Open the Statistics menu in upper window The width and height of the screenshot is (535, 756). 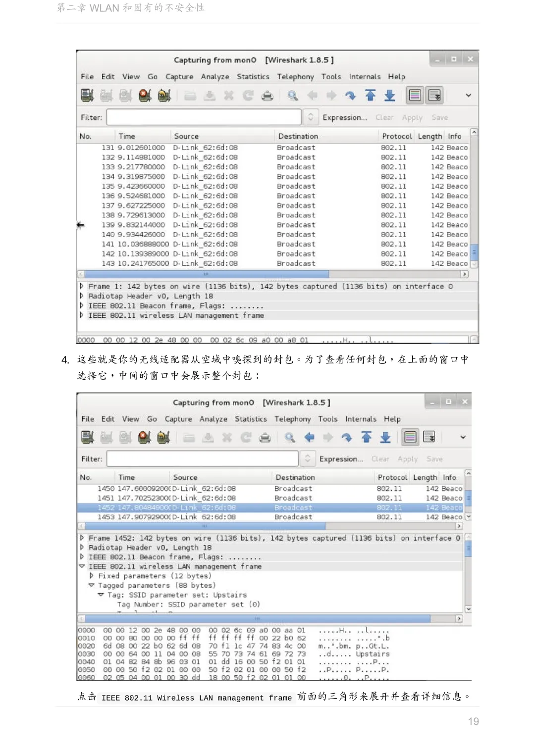pyautogui.click(x=253, y=77)
